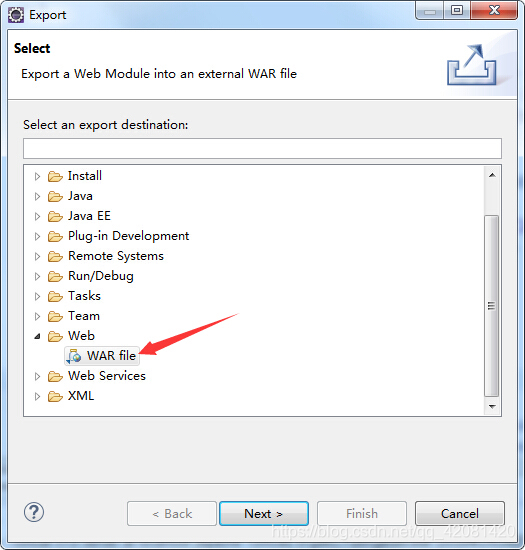The height and width of the screenshot is (550, 525).
Task: Expand the Team tree node
Action: point(37,316)
